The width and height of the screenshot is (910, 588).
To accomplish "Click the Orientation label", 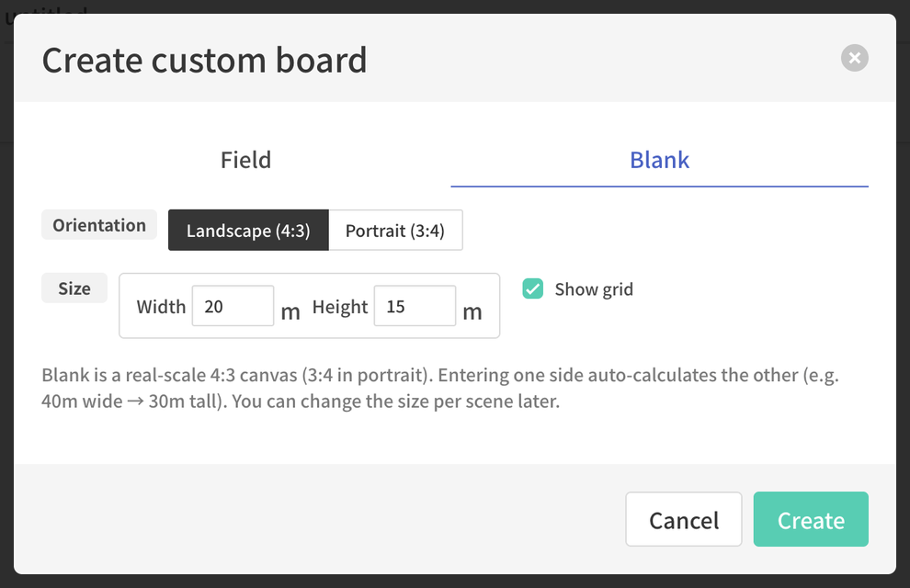I will tap(99, 225).
